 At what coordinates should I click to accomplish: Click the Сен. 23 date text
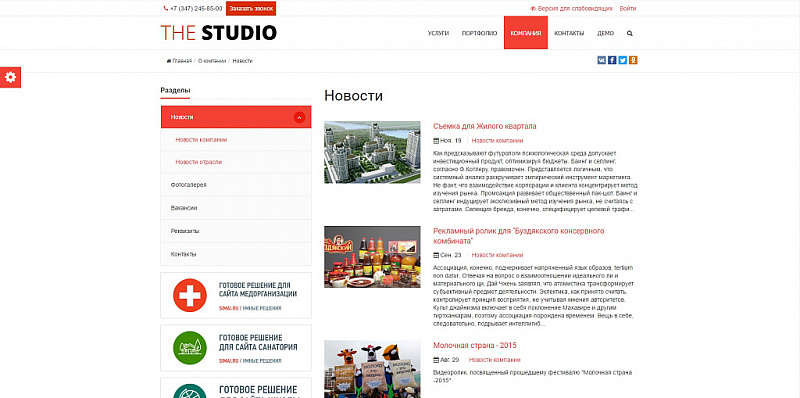[x=451, y=255]
